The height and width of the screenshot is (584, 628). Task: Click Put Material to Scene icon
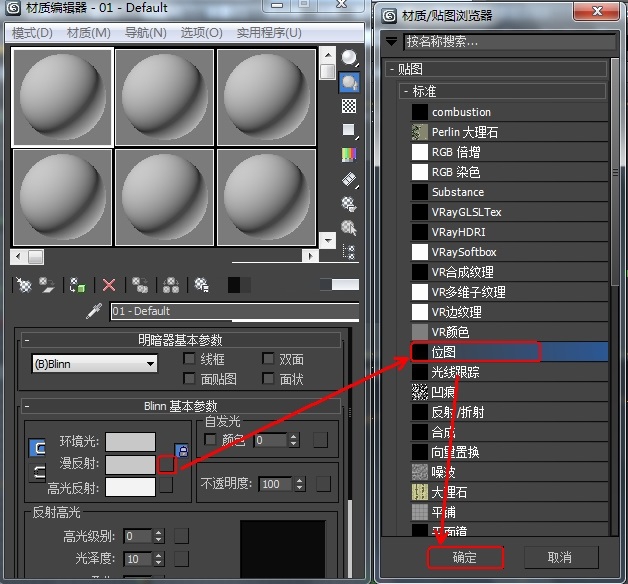pos(47,285)
